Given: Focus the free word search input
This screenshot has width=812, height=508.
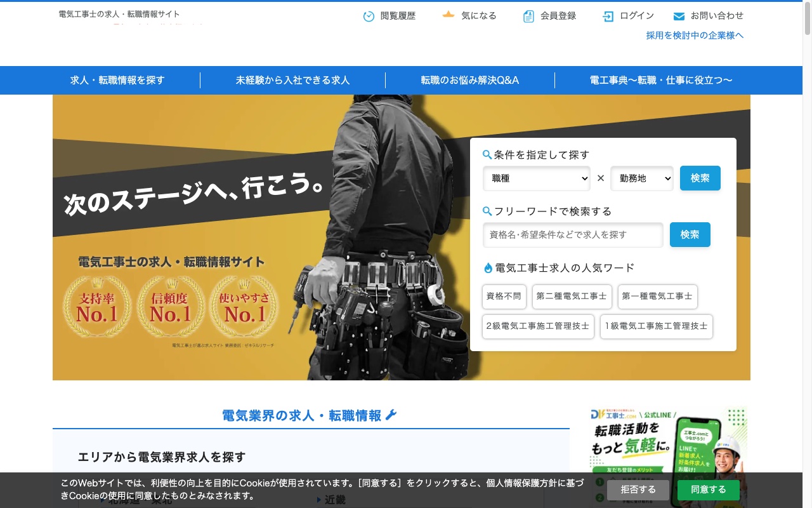Looking at the screenshot, I should [573, 235].
